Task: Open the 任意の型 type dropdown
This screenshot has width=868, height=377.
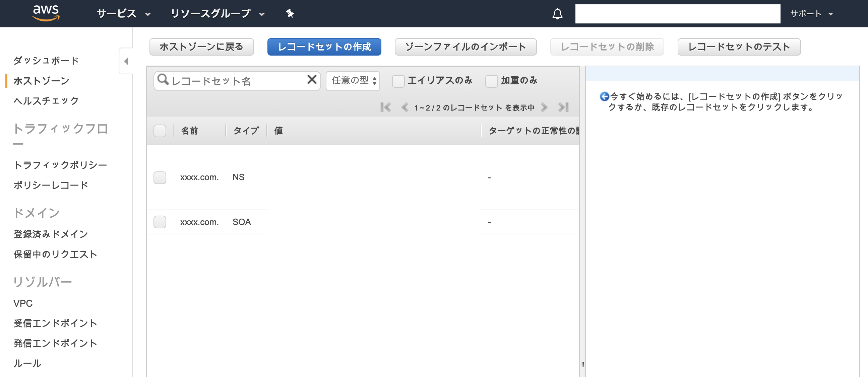Action: tap(353, 80)
